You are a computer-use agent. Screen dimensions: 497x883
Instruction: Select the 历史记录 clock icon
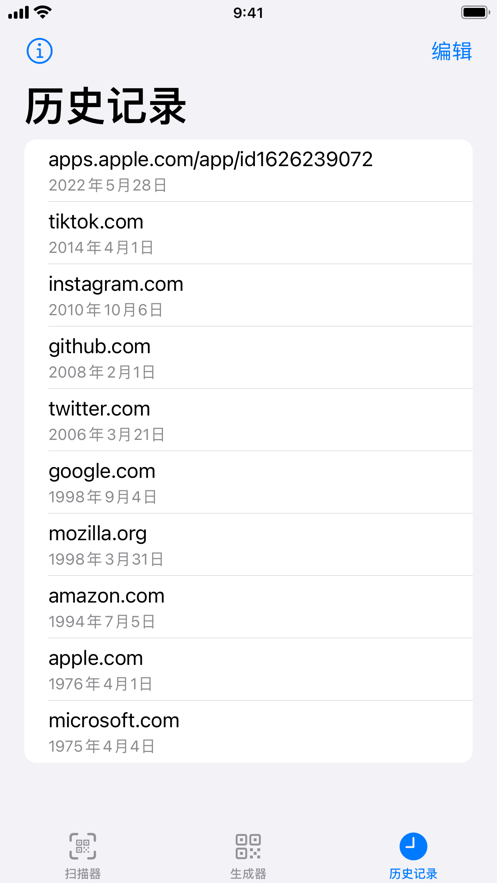413,846
